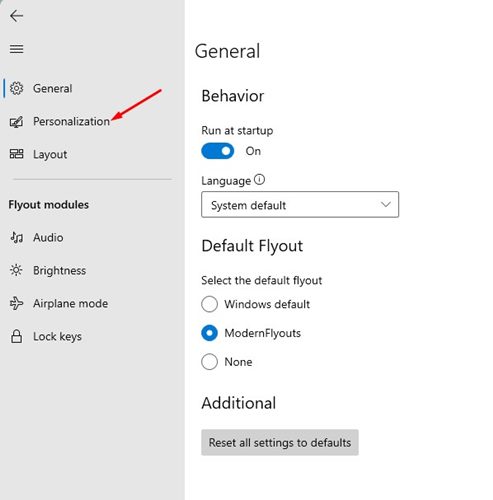Click the Layout grid icon
This screenshot has width=493, height=500.
(16, 154)
